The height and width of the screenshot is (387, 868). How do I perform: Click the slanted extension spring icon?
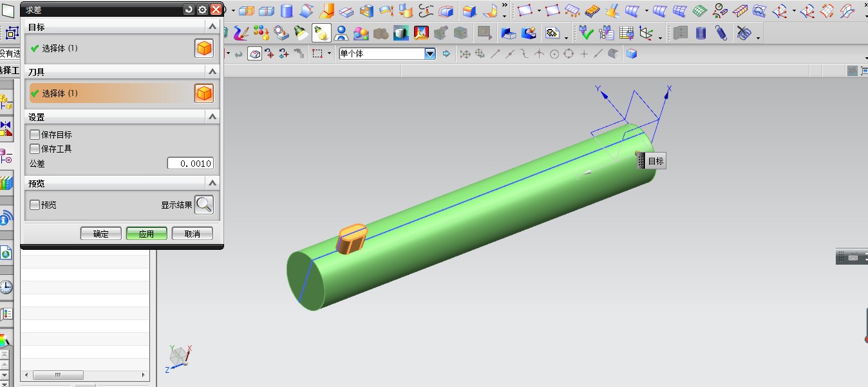[x=721, y=32]
